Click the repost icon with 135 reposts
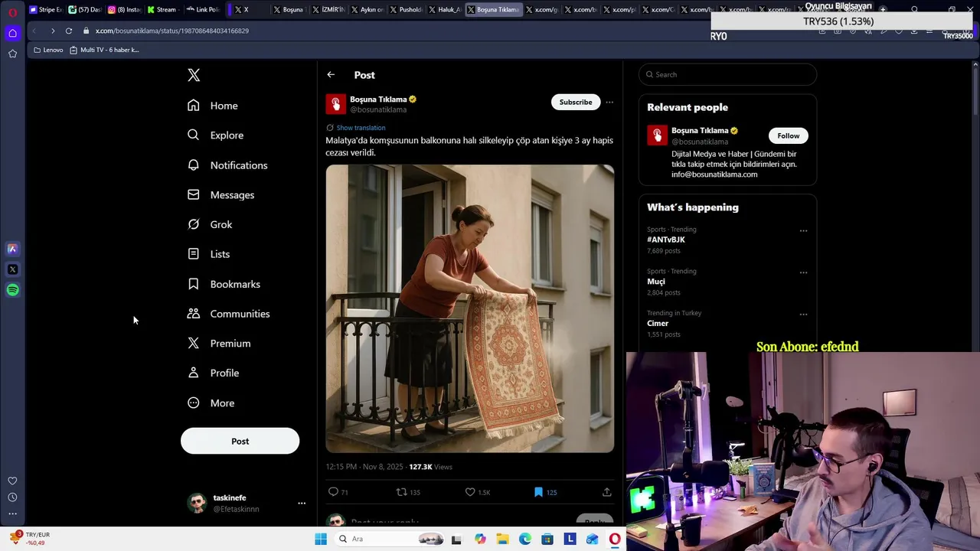This screenshot has width=980, height=551. [401, 492]
